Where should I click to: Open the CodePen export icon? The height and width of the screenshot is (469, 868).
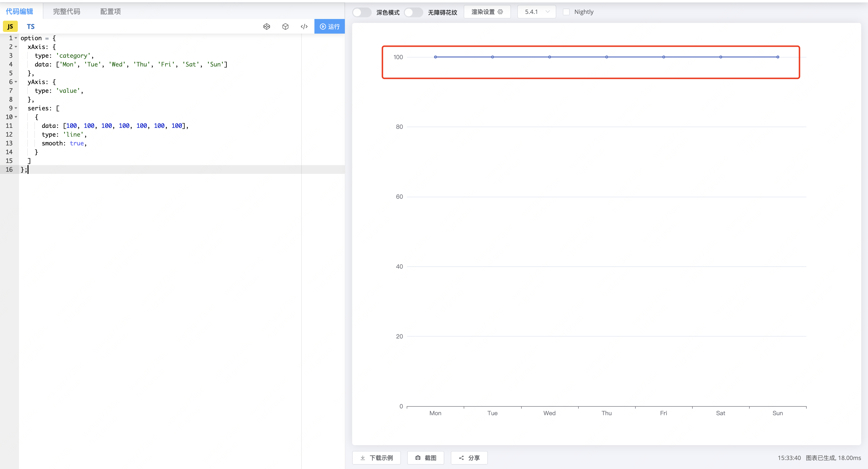pos(266,26)
